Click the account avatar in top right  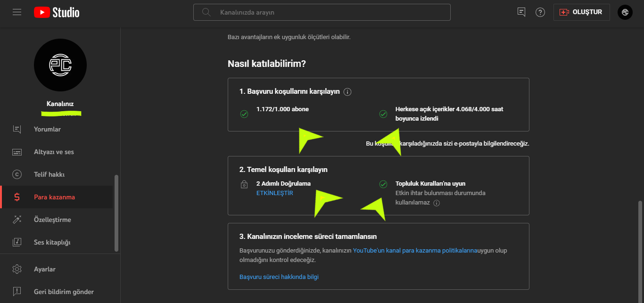(625, 12)
